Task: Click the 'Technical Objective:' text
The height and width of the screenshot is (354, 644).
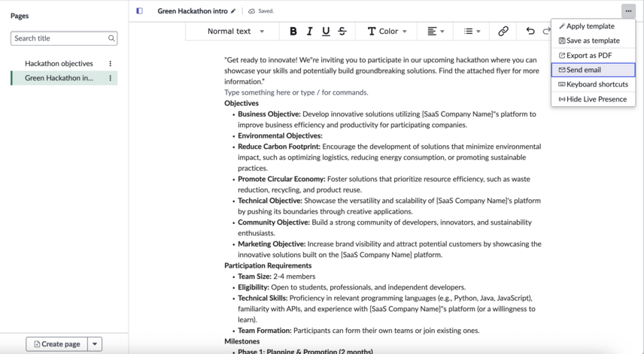Action: 270,201
